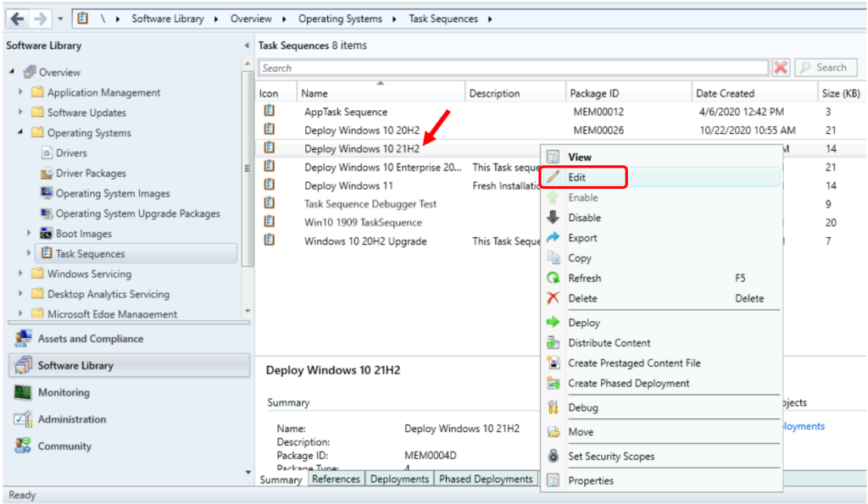
Task: Switch to the Deployments tab
Action: pyautogui.click(x=399, y=479)
